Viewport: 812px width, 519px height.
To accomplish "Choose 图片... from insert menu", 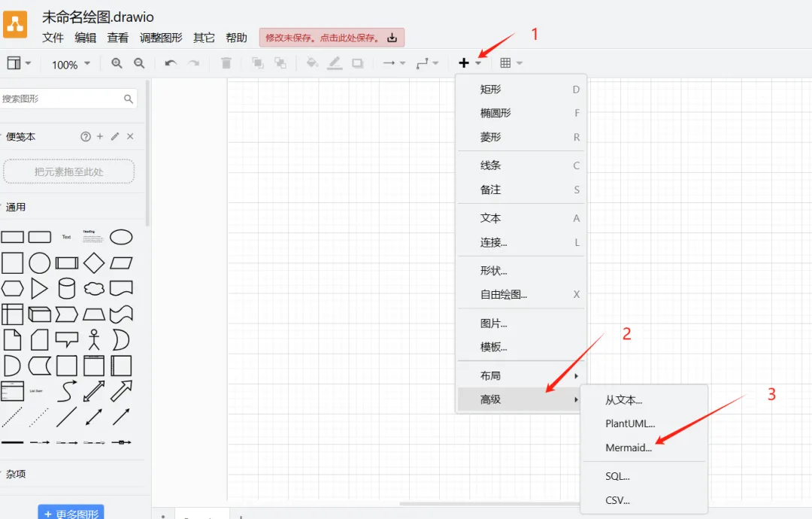I will click(520, 323).
